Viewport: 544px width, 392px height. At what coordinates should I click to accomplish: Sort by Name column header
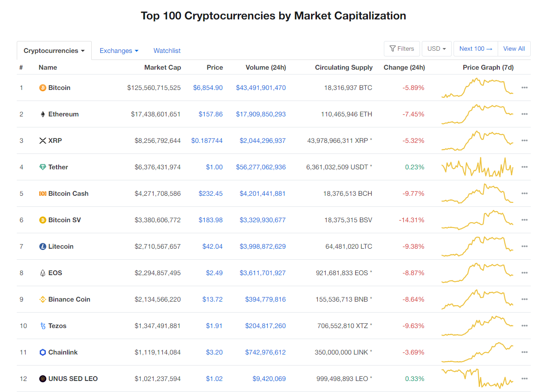[x=48, y=67]
